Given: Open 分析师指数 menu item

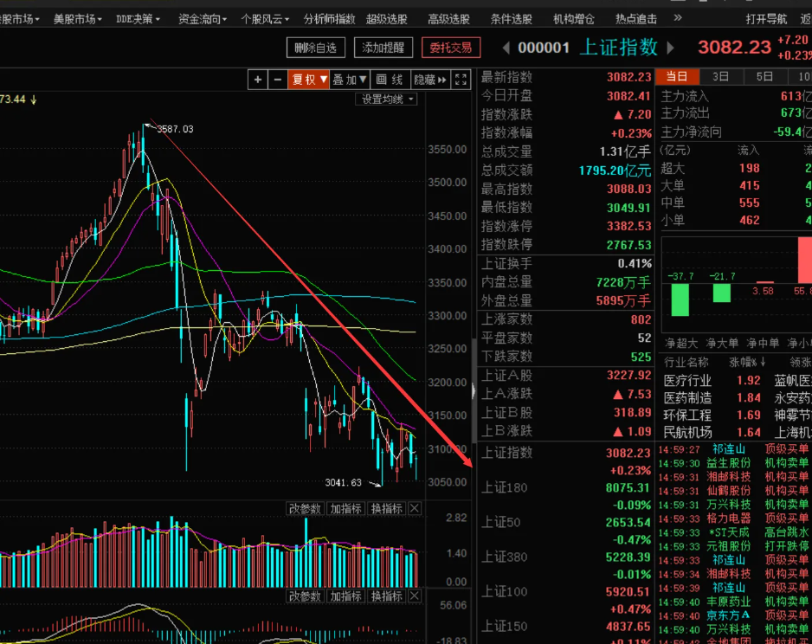Looking at the screenshot, I should (329, 19).
